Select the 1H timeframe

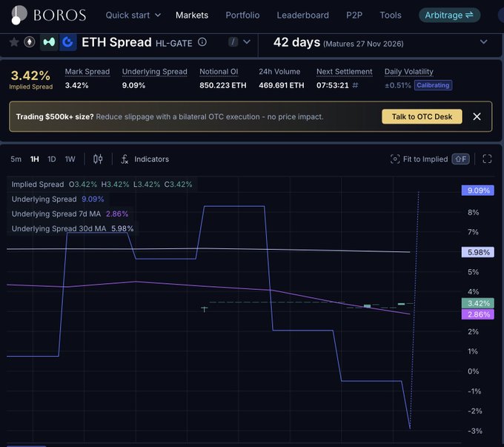pyautogui.click(x=34, y=159)
